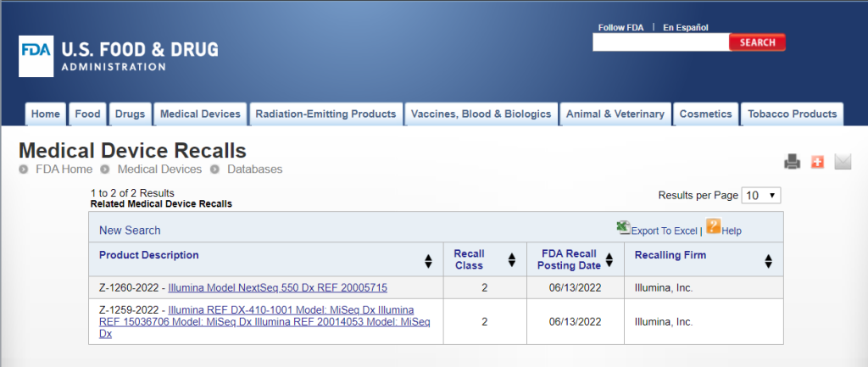Open Results per Page dropdown
The image size is (868, 367).
click(761, 196)
